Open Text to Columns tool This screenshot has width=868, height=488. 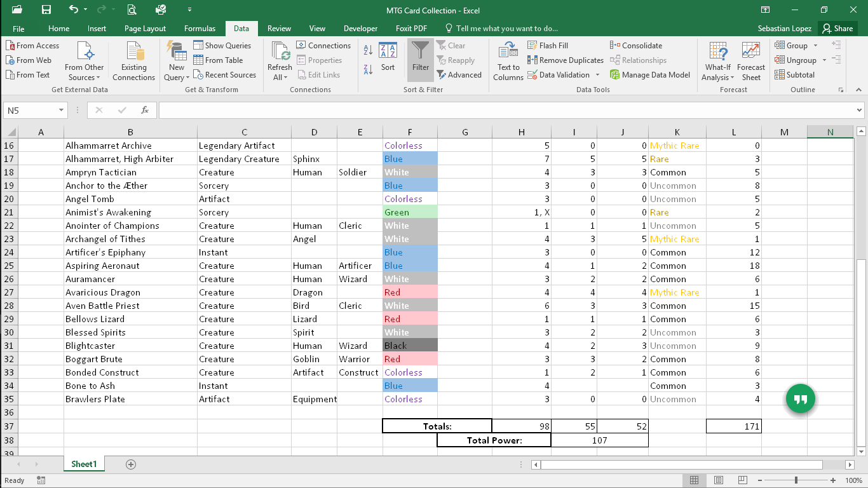pos(508,62)
